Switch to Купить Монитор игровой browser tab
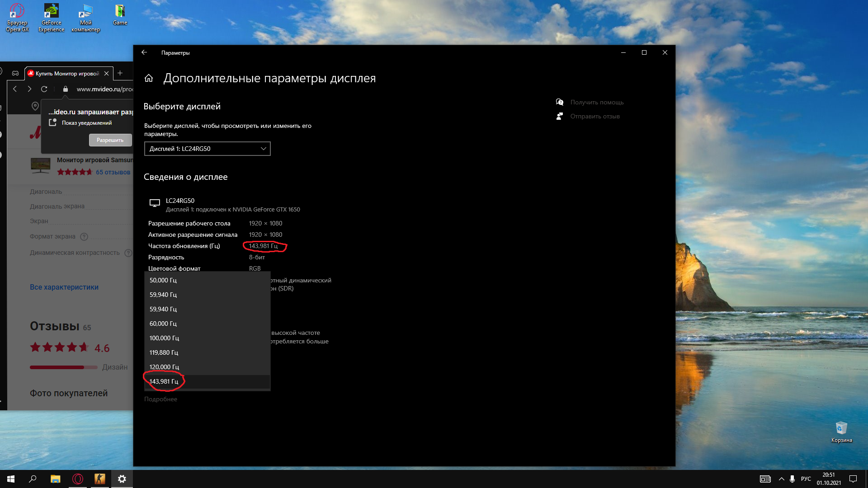This screenshot has width=868, height=488. 68,73
